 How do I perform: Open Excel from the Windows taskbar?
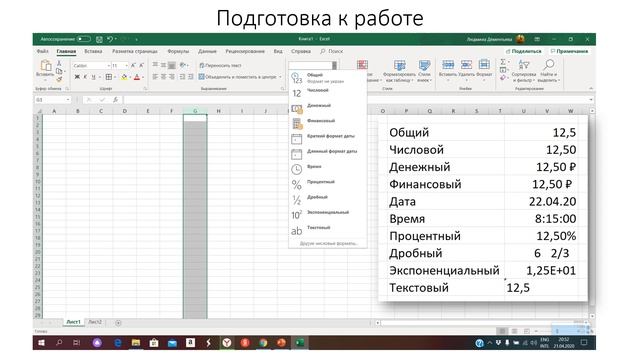tap(300, 343)
